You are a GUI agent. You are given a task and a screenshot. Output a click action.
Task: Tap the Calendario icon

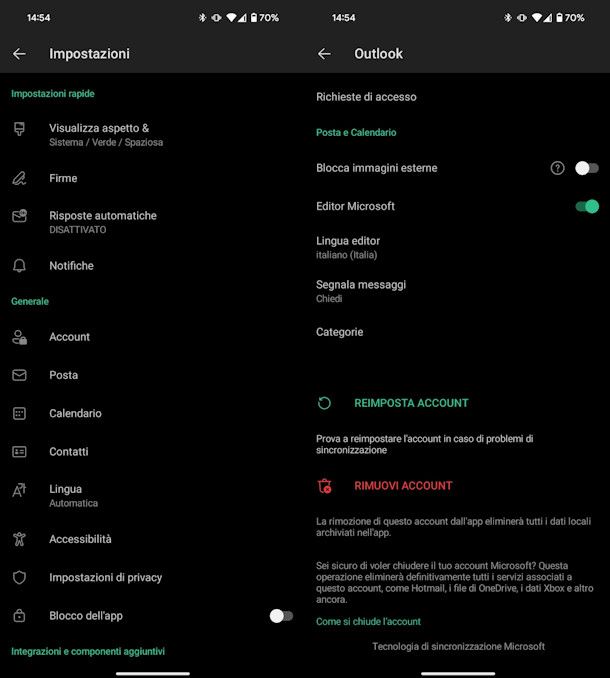point(19,413)
